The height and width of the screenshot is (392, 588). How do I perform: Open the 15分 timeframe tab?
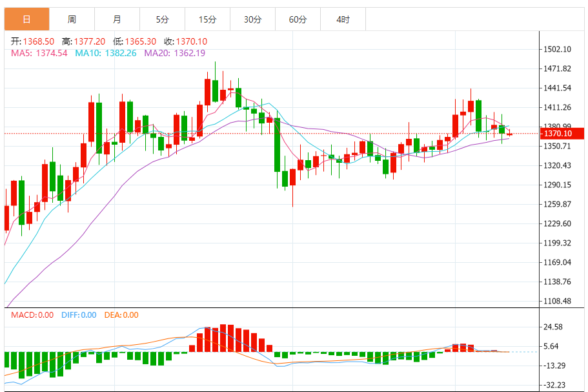click(x=207, y=19)
